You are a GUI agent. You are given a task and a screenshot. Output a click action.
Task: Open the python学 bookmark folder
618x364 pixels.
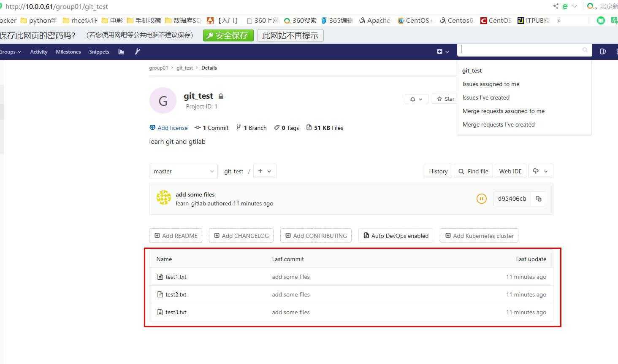(x=38, y=20)
